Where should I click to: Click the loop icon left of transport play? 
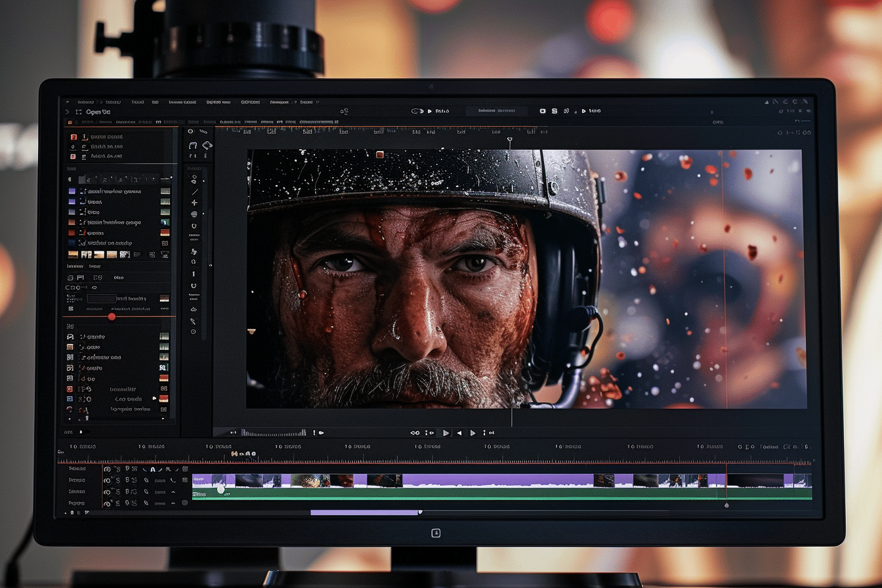click(415, 433)
